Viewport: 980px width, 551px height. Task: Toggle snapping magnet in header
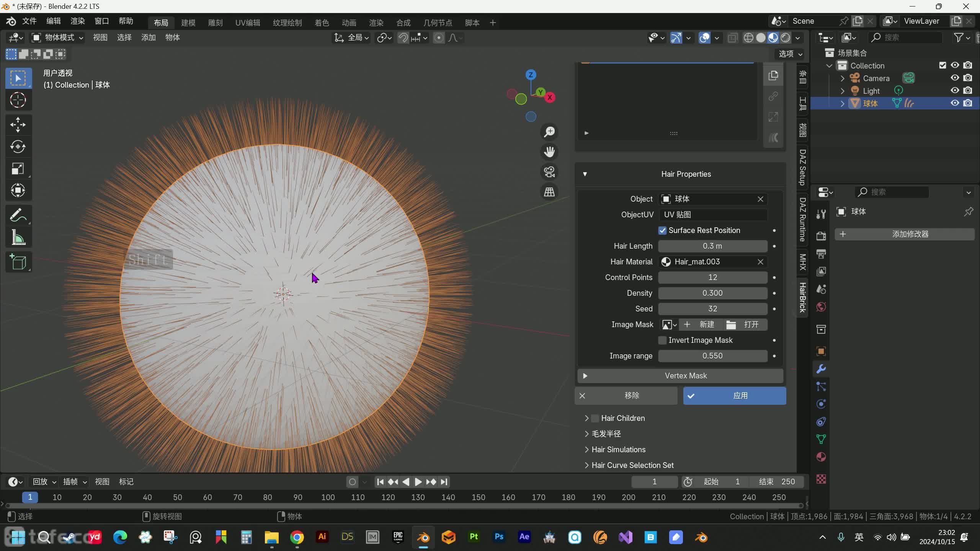point(403,37)
